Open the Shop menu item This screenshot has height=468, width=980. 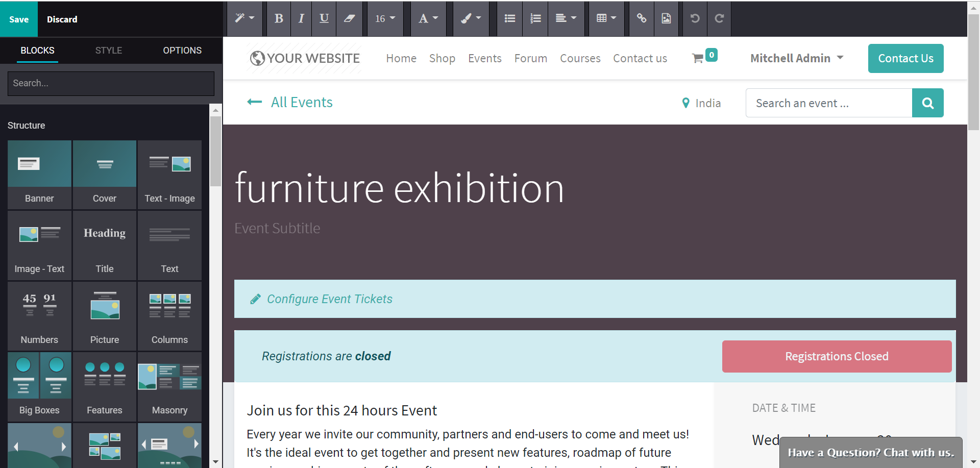point(442,58)
